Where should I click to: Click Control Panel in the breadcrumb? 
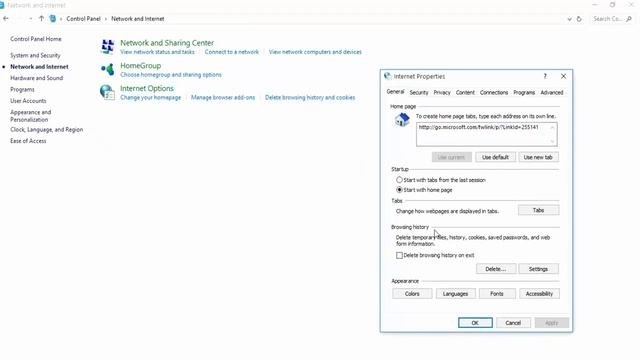coord(83,19)
